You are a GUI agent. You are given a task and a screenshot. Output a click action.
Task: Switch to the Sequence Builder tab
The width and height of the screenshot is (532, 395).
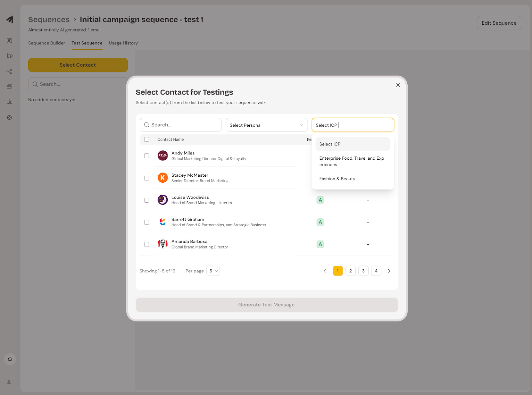(47, 43)
